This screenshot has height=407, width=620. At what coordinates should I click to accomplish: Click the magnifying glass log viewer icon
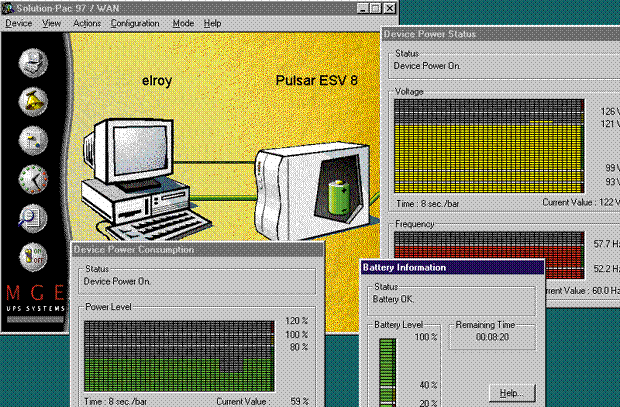click(x=32, y=217)
